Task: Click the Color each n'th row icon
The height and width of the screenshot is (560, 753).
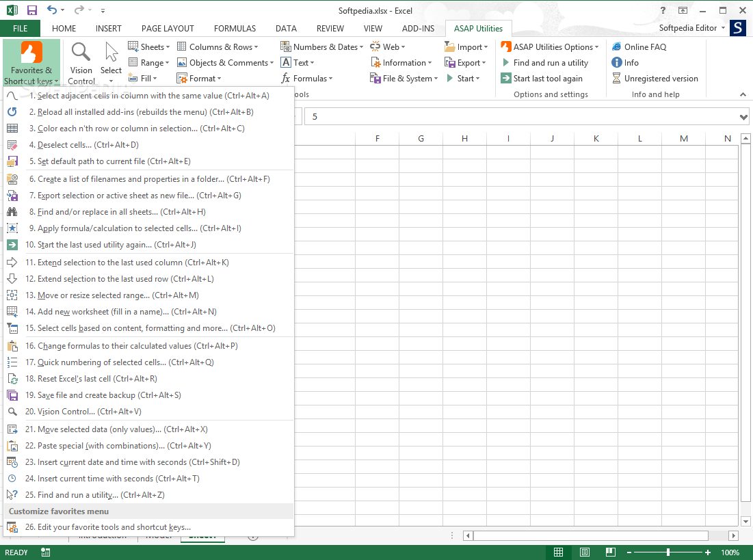Action: click(12, 129)
